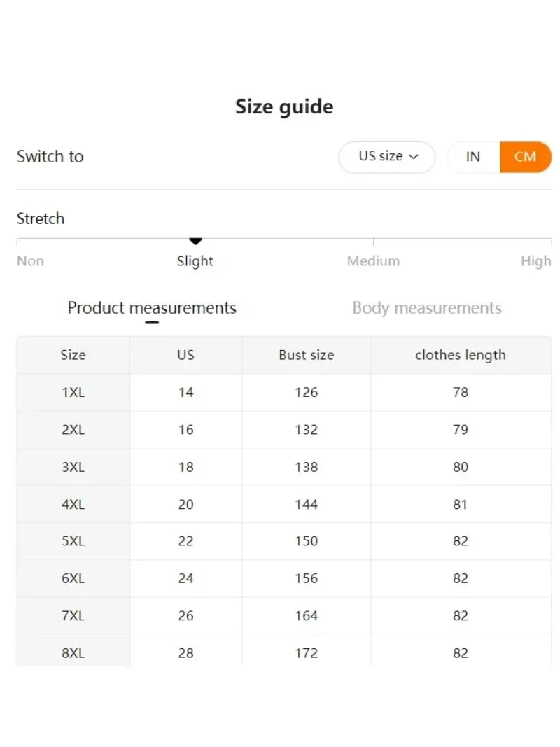
Task: Keep CM selected as measurement unit
Action: (526, 157)
